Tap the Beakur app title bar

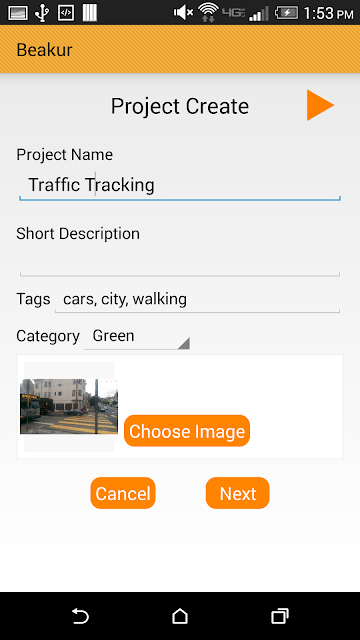click(180, 49)
